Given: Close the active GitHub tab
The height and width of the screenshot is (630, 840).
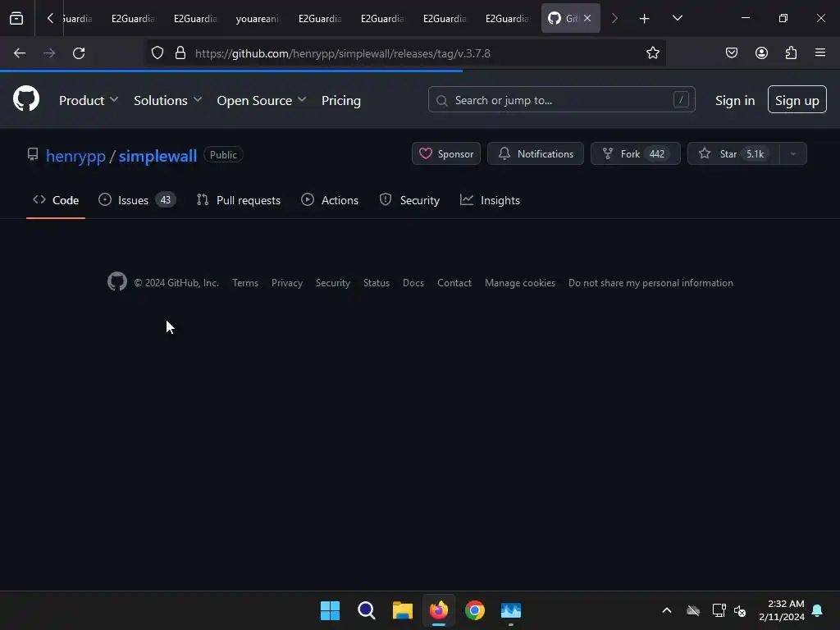Looking at the screenshot, I should tap(587, 18).
